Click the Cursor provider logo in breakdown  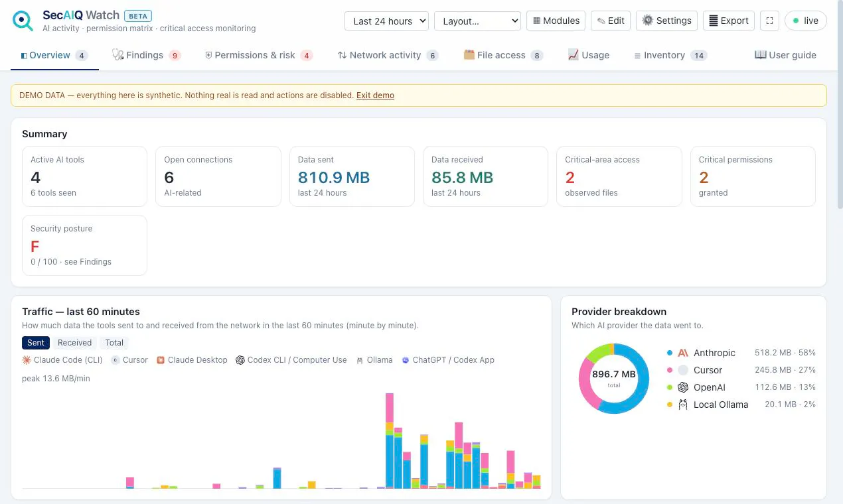click(x=682, y=370)
